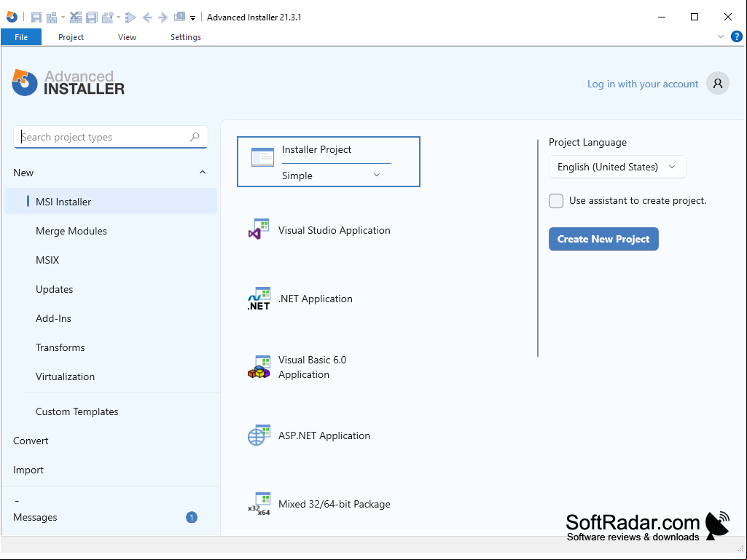Choose Visual Basic 6.0 Application label
This screenshot has height=560, width=747.
pos(312,367)
